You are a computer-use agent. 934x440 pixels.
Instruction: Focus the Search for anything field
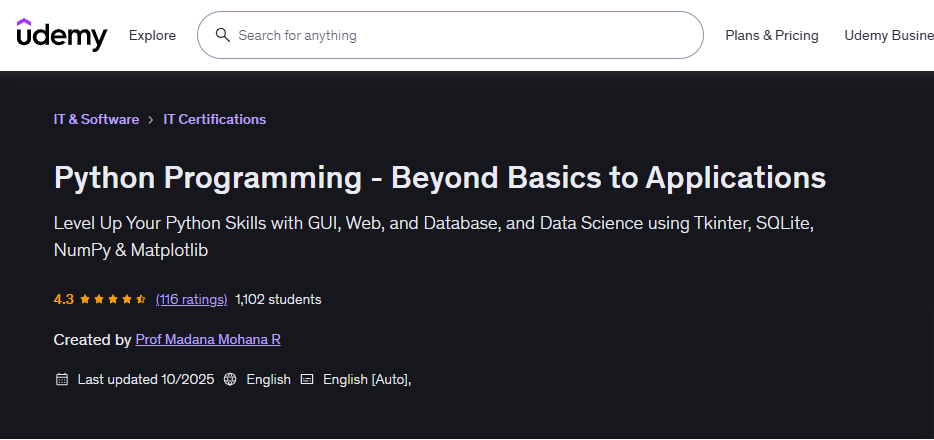point(460,35)
